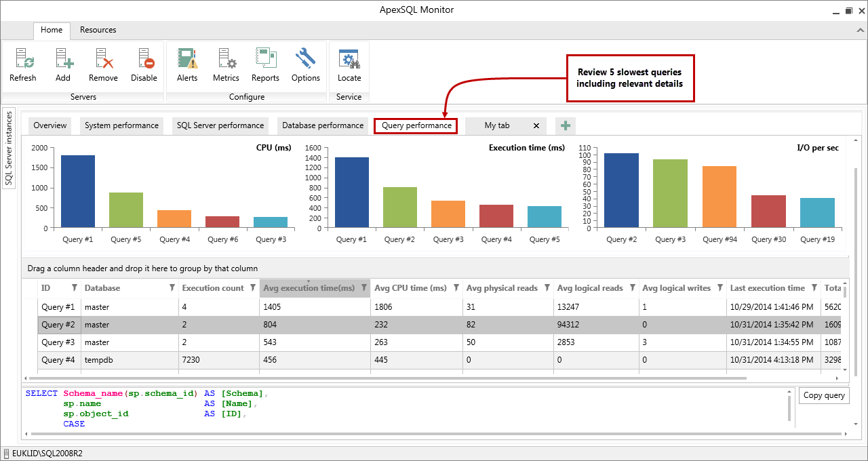Select the Query performance tab

416,125
